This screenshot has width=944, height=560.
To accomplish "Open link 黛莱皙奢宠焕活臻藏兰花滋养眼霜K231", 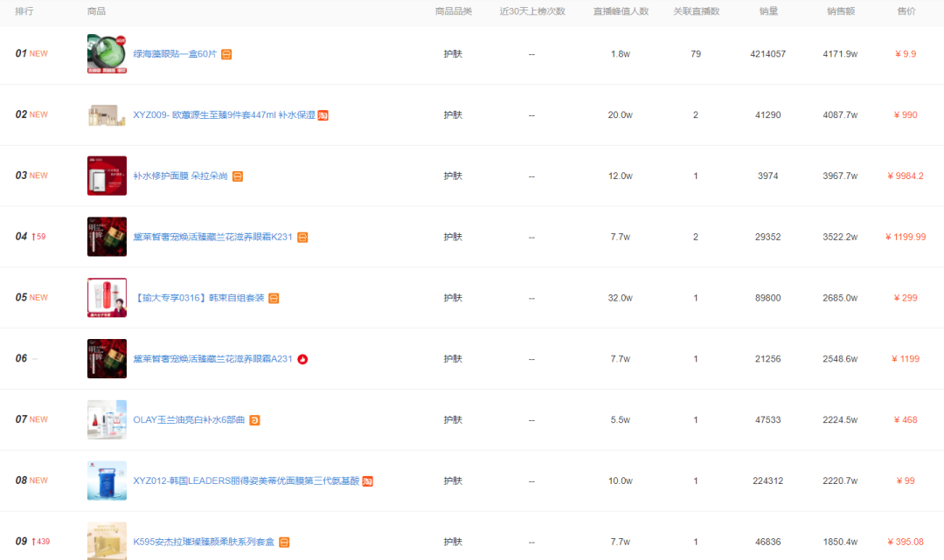I will pyautogui.click(x=212, y=237).
